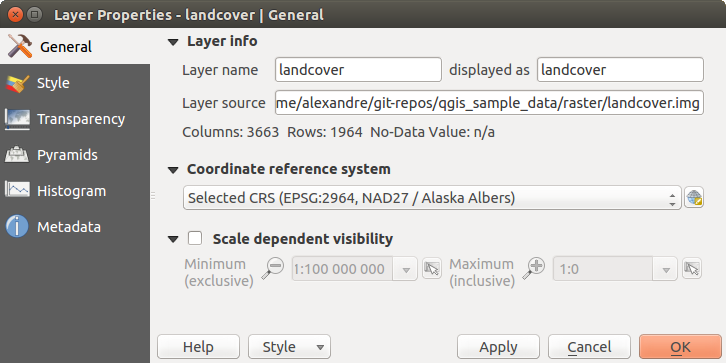Collapse the Scale dependent visibility group
The height and width of the screenshot is (363, 726).
click(173, 239)
